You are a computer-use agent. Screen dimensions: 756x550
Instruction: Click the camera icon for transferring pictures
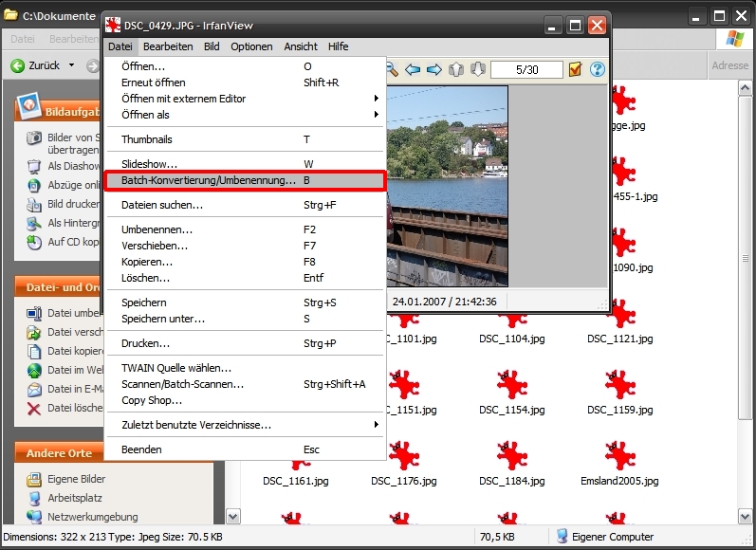click(34, 138)
